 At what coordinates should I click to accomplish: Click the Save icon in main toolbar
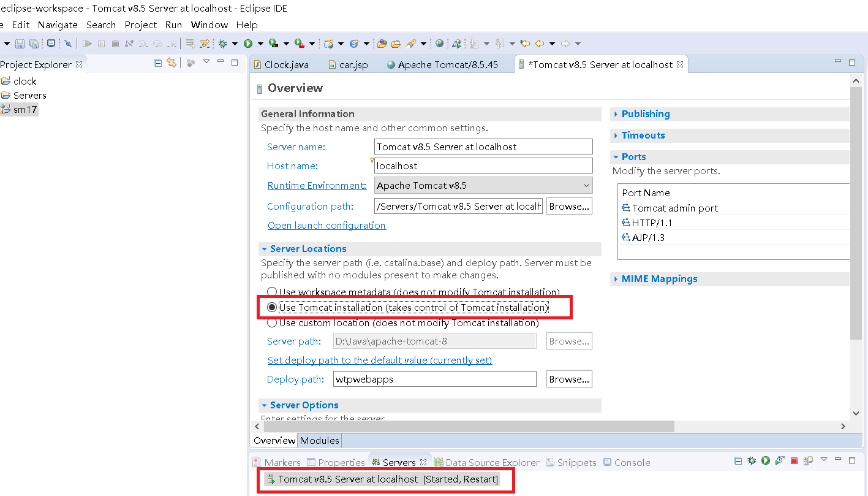coord(20,44)
